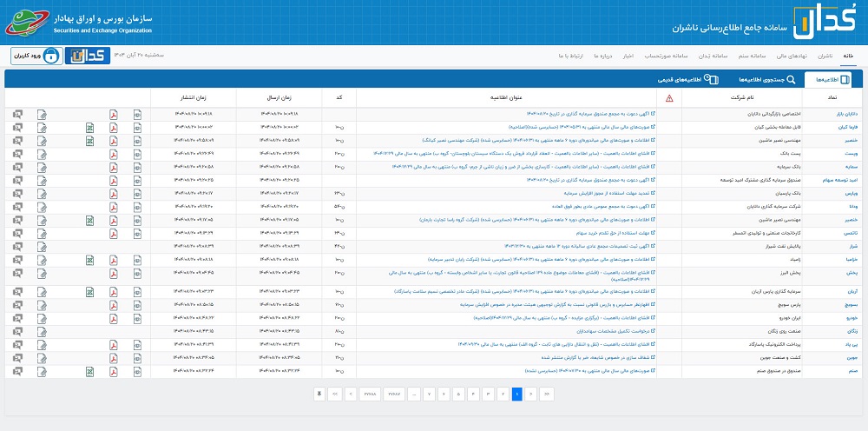The height and width of the screenshot is (431, 868).
Task: Open the eye view icon in the بانک سرمایه row
Action: [x=137, y=168]
